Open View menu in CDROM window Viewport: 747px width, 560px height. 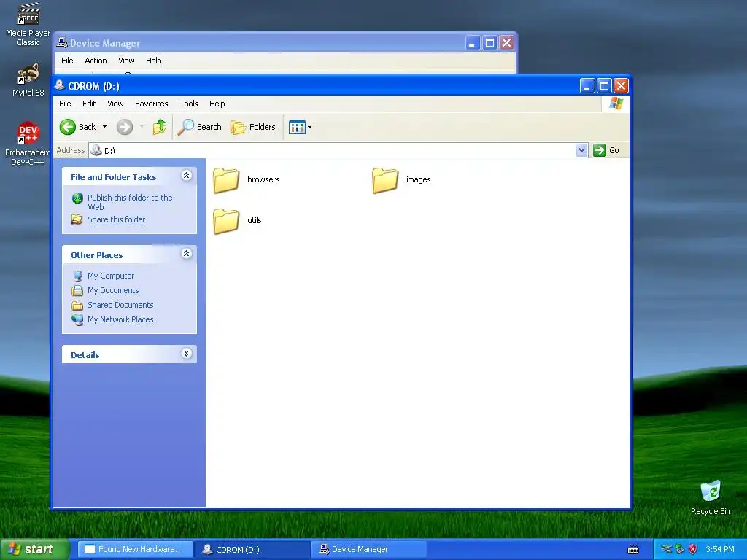pos(115,104)
